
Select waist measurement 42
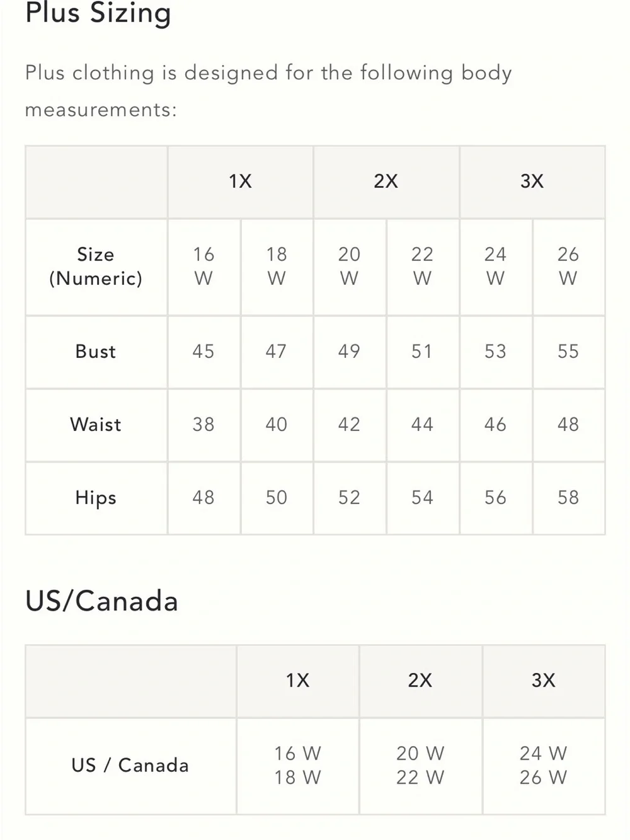[x=350, y=425]
